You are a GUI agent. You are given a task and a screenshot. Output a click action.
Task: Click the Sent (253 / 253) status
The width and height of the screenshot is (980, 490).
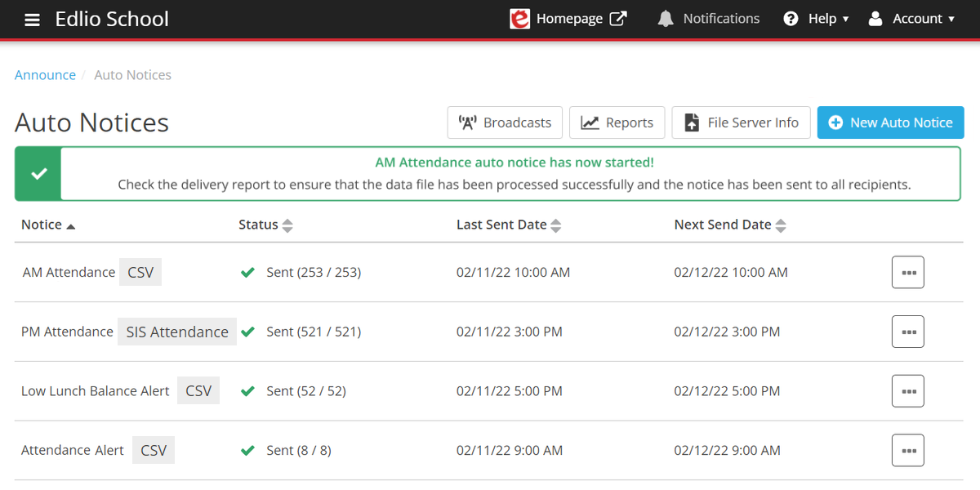coord(314,273)
